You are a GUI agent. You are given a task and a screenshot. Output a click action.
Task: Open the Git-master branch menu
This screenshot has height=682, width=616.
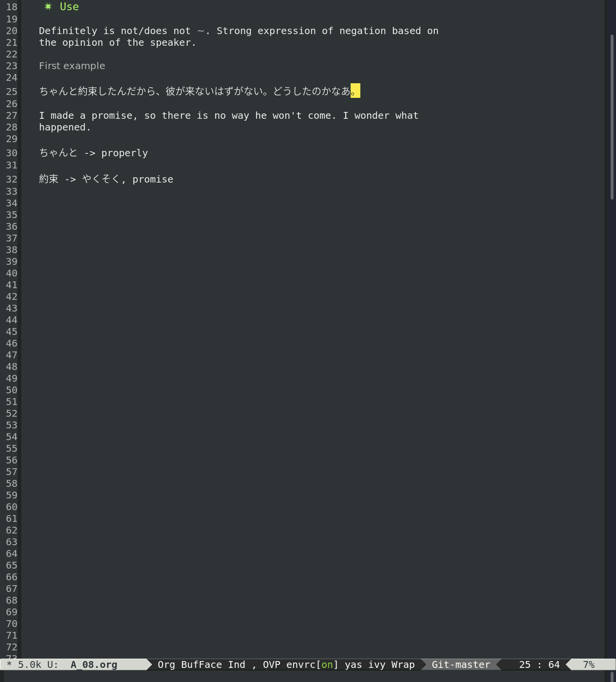[x=461, y=664]
